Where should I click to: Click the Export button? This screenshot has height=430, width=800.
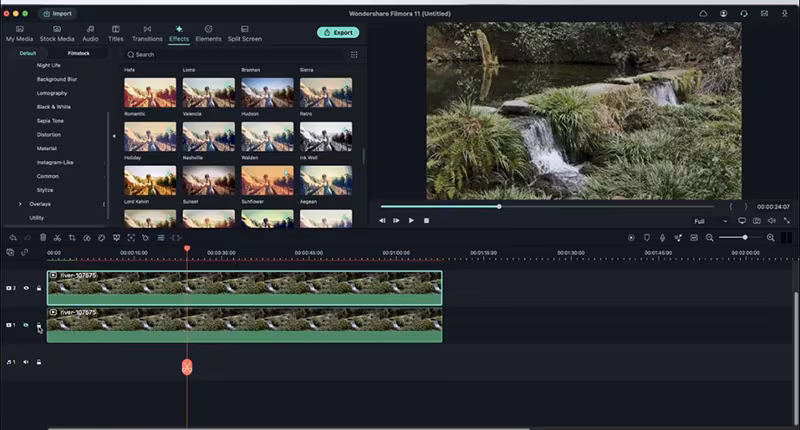point(338,33)
